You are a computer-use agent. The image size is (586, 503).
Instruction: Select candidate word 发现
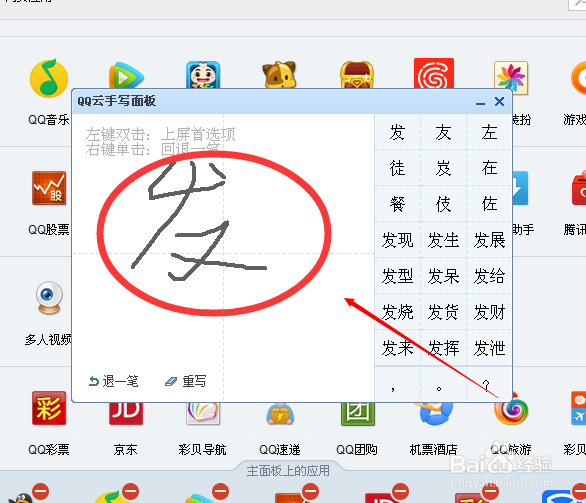click(x=397, y=240)
